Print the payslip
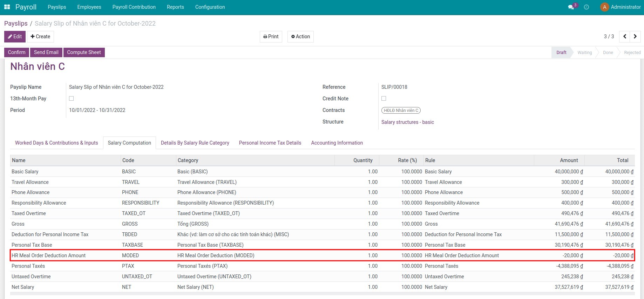 [271, 36]
